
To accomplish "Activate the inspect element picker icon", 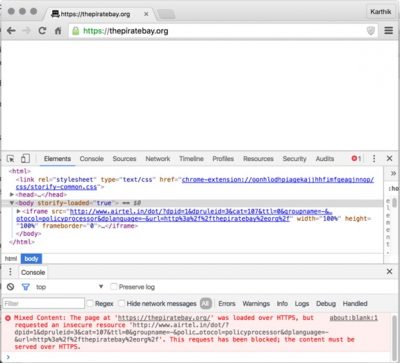I will [11, 159].
